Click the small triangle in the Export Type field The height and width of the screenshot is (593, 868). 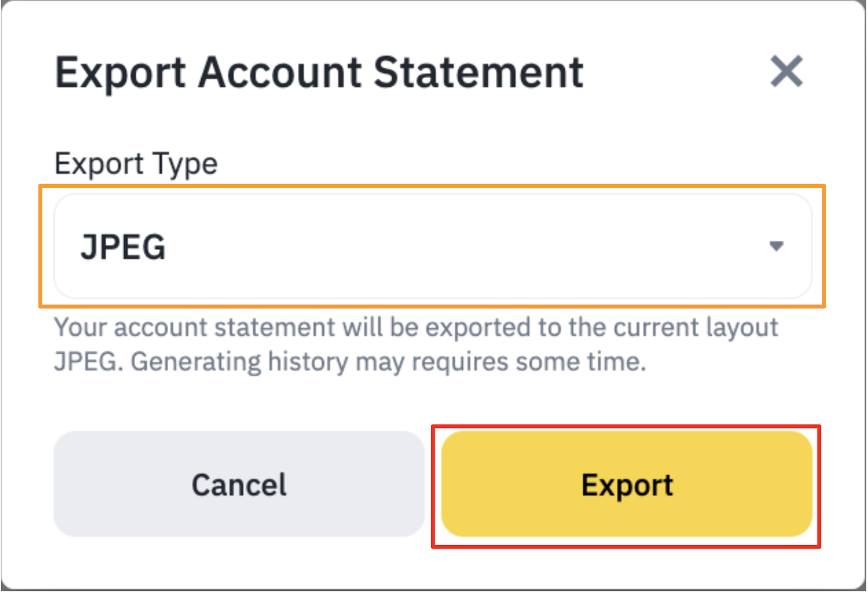776,246
